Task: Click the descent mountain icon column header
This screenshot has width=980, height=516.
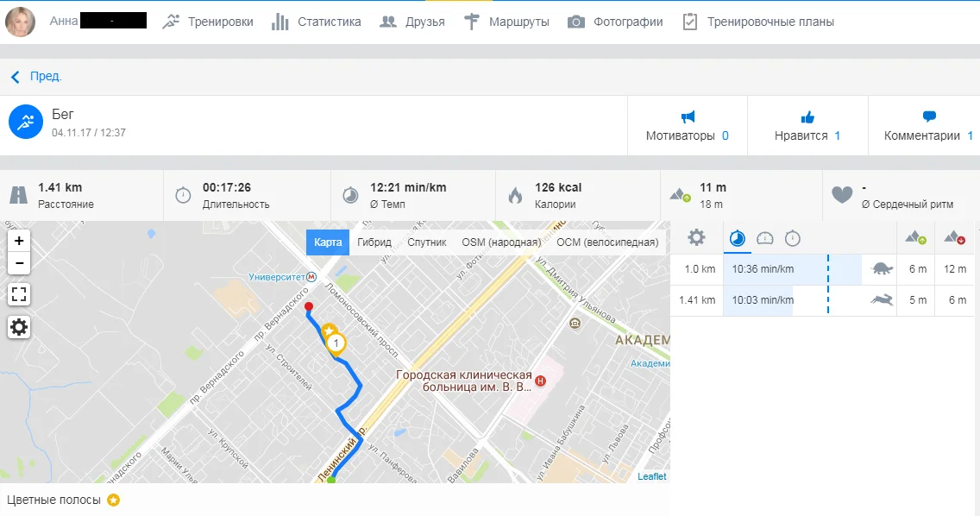Action: coord(954,237)
